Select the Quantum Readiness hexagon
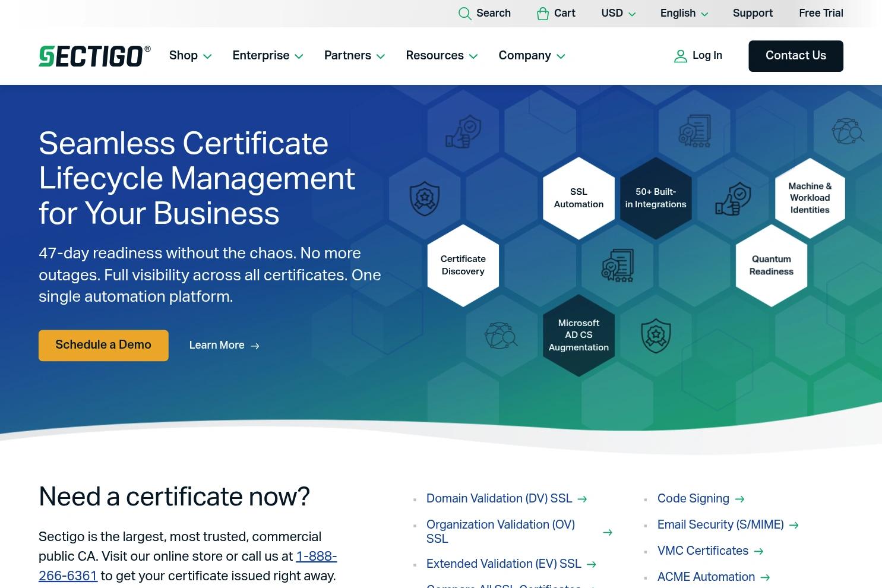The width and height of the screenshot is (882, 588). pos(772,265)
